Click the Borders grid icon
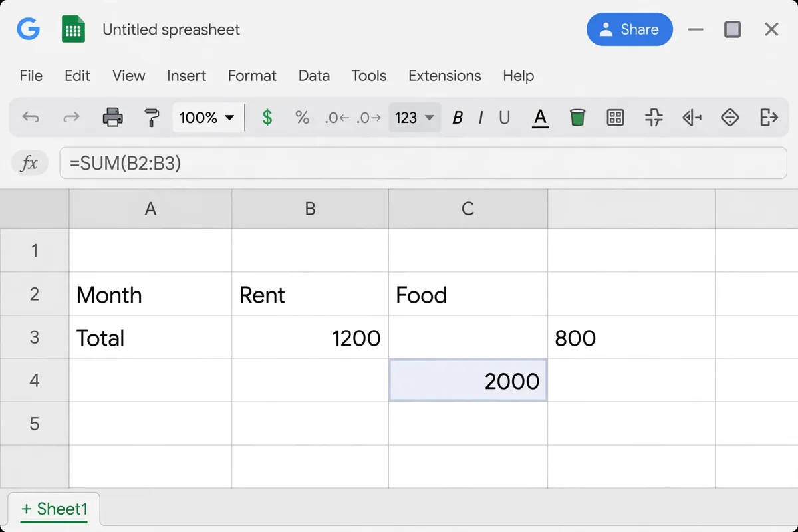This screenshot has width=798, height=532. tap(615, 118)
